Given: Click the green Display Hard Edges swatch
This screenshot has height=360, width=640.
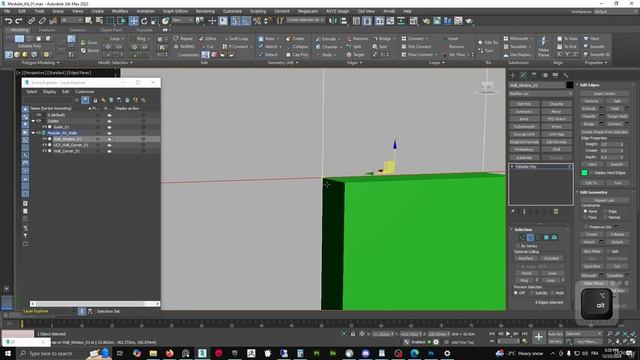Looking at the screenshot, I should [584, 173].
